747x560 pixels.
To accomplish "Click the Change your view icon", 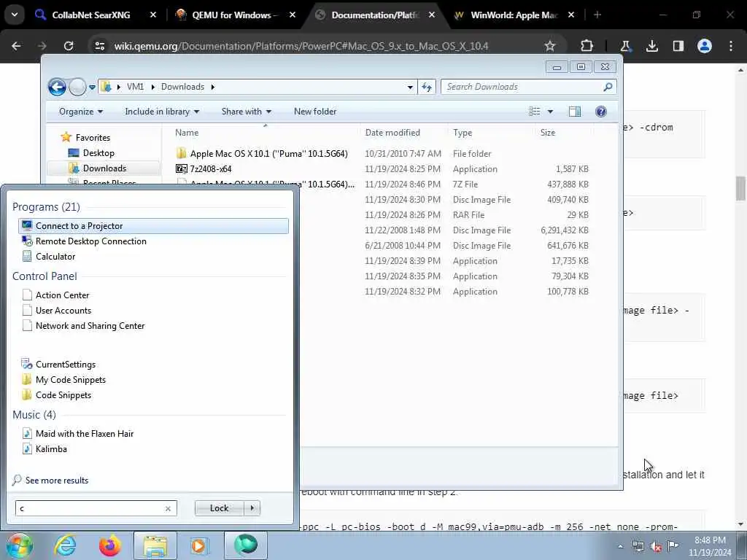I will click(x=535, y=112).
